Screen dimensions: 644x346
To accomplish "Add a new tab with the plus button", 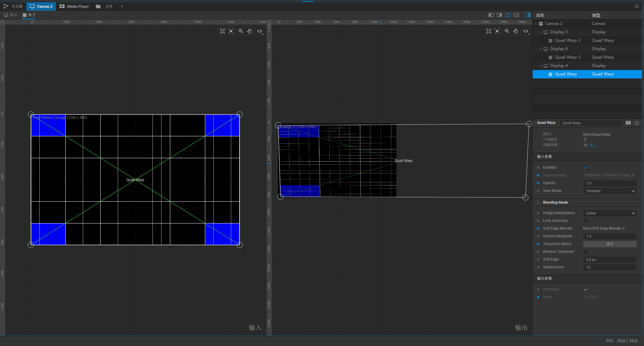I will coord(122,6).
